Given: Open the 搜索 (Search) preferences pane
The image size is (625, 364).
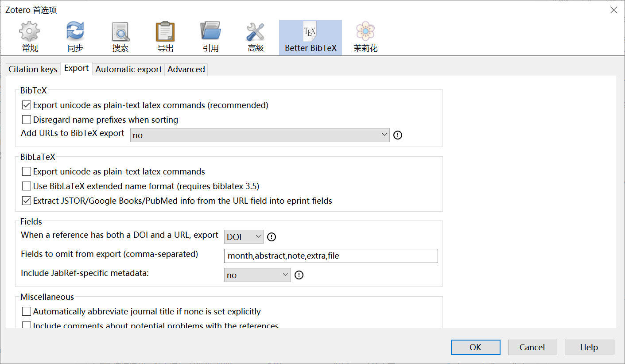Looking at the screenshot, I should tap(120, 38).
